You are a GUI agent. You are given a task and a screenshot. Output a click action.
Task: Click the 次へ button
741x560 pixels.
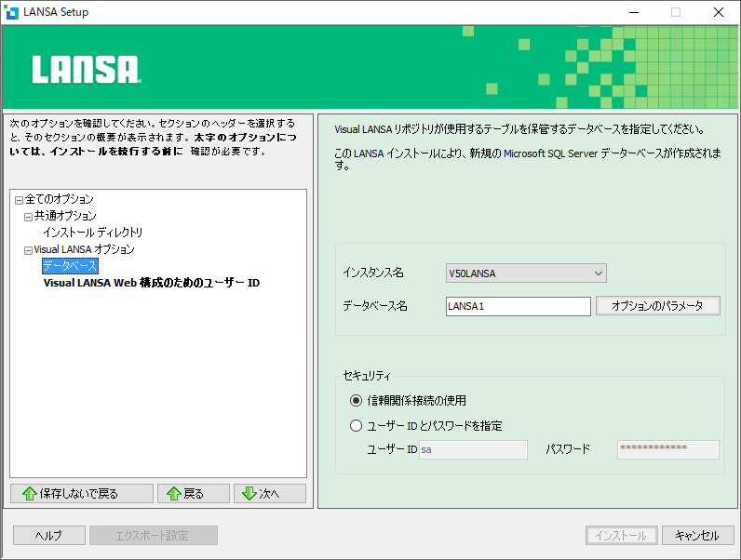[270, 493]
